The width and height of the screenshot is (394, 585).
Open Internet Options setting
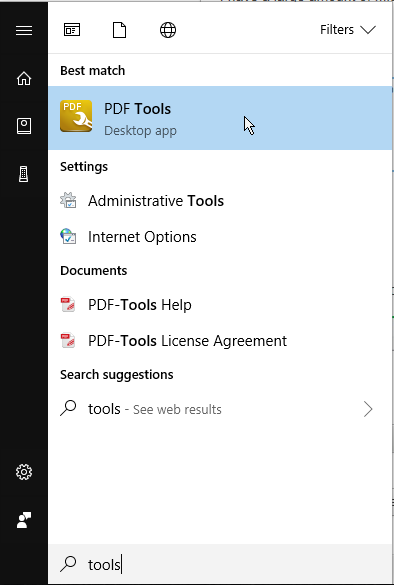click(x=220, y=237)
